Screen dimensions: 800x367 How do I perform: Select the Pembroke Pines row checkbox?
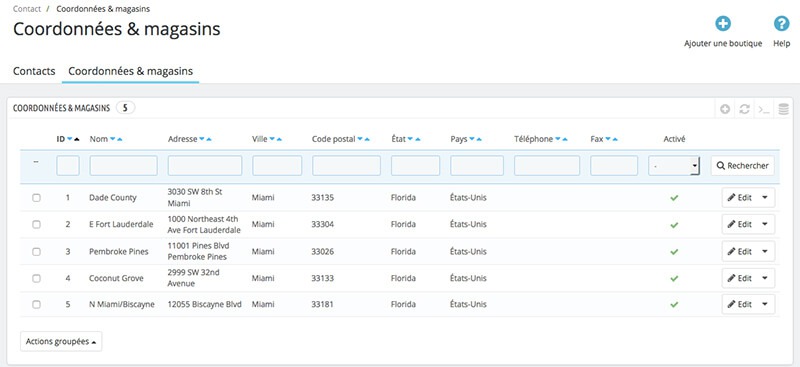coord(36,252)
